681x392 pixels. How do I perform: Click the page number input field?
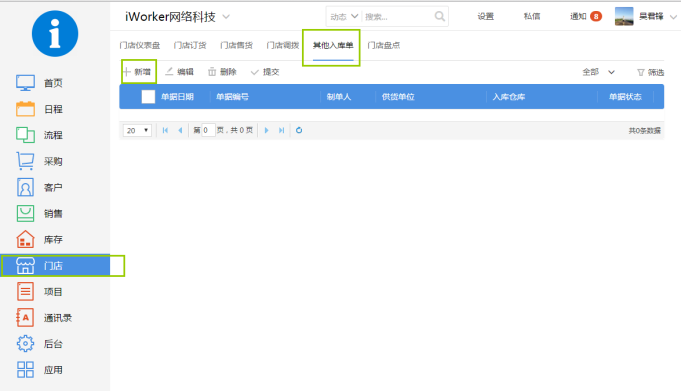coord(208,130)
